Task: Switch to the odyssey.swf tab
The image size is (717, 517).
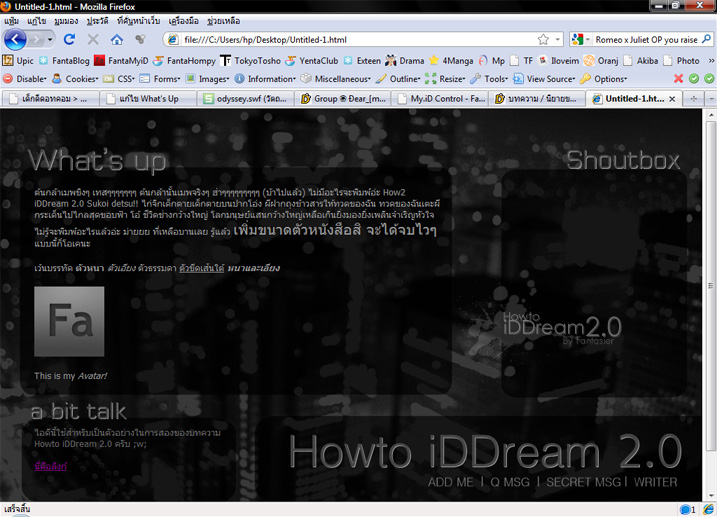Action: (246, 99)
